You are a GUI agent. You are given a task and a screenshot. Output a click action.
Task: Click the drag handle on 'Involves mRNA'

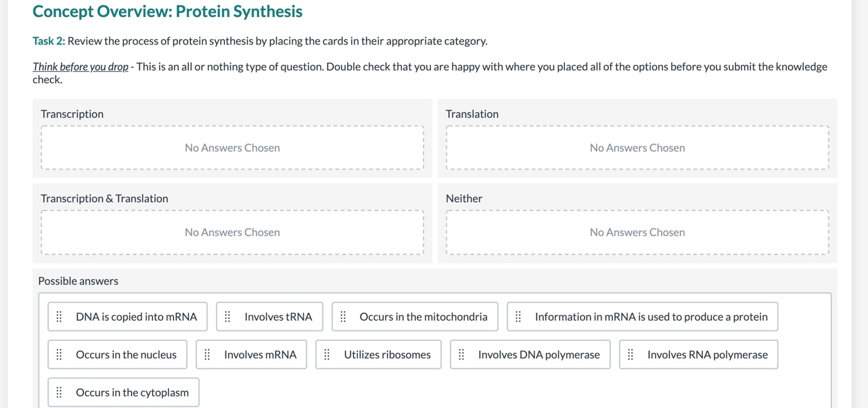206,354
